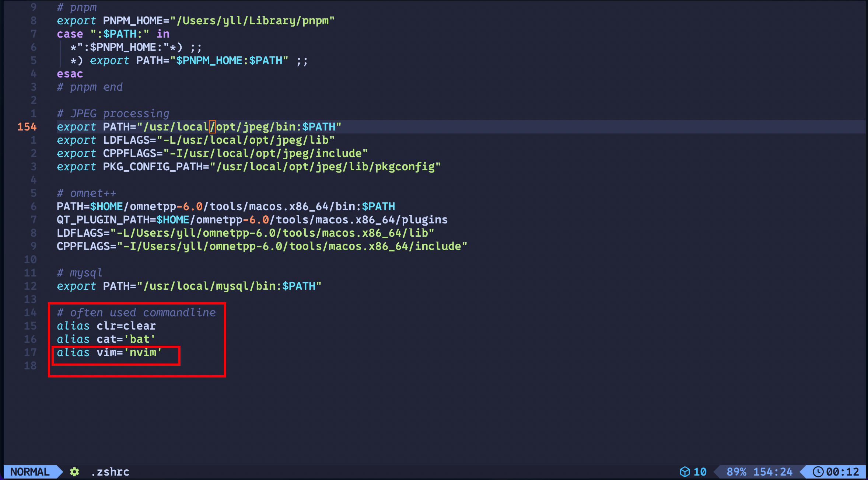
Task: Click the alias clr=clear line
Action: click(106, 326)
